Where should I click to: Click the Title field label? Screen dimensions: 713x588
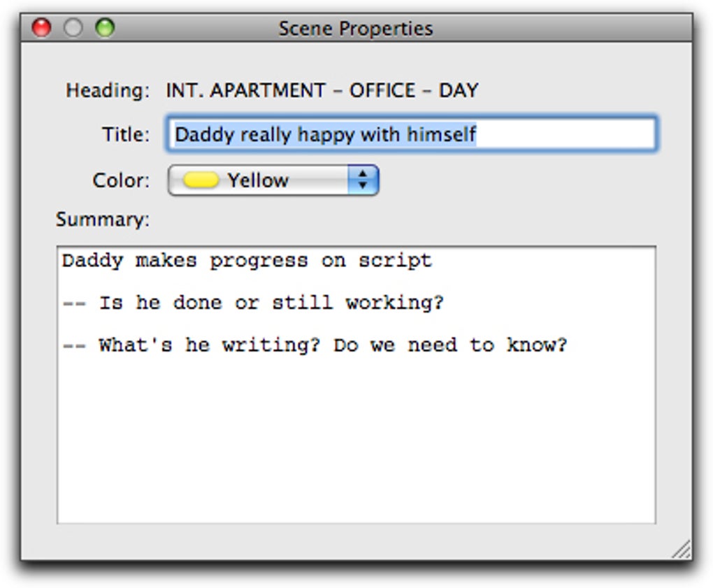126,134
